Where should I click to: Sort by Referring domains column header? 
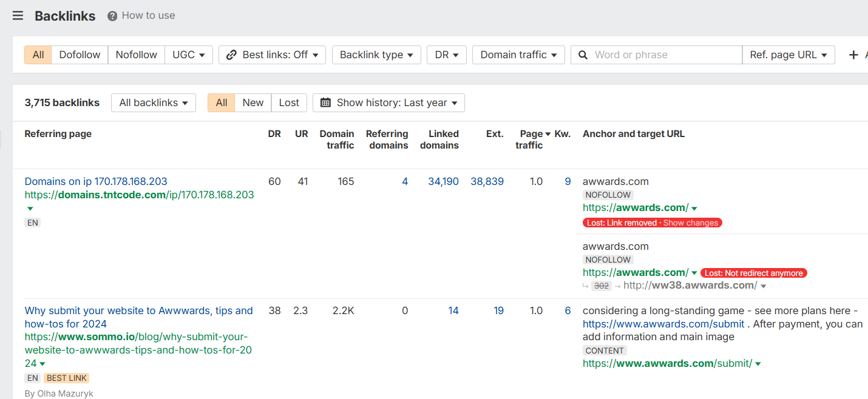tap(387, 139)
